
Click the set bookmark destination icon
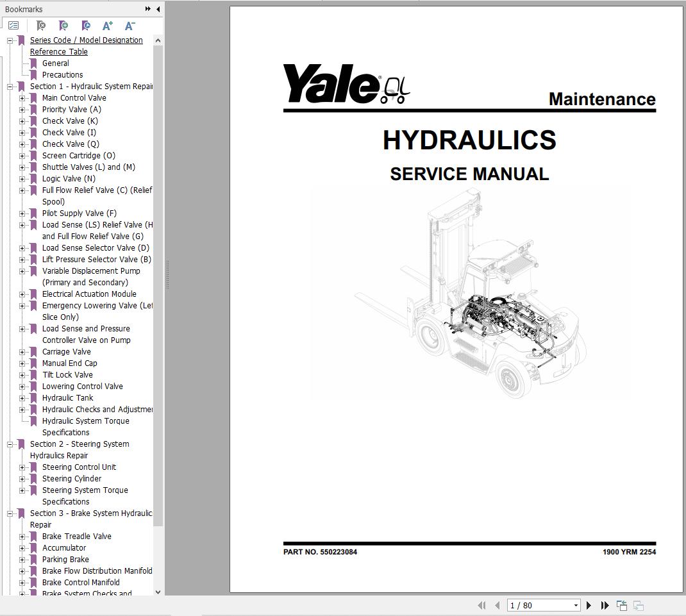[86, 26]
